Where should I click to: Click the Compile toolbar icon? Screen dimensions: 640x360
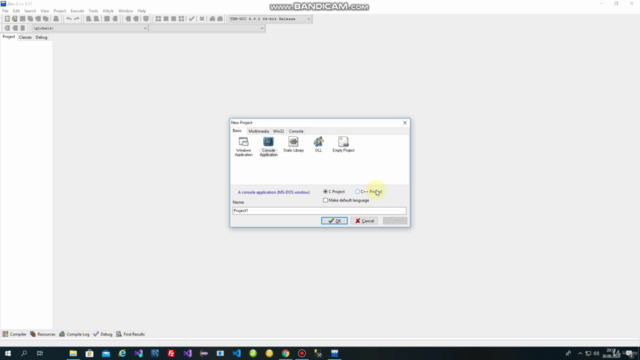point(158,19)
